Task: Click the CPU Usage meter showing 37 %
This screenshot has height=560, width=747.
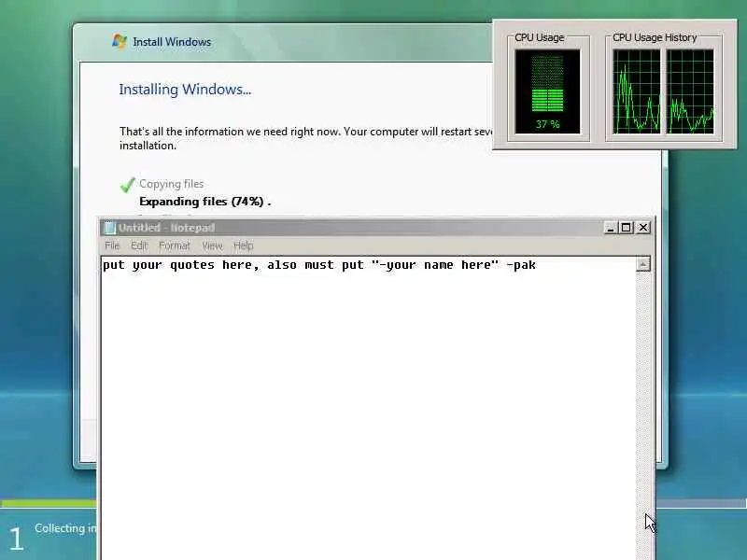Action: (x=547, y=91)
